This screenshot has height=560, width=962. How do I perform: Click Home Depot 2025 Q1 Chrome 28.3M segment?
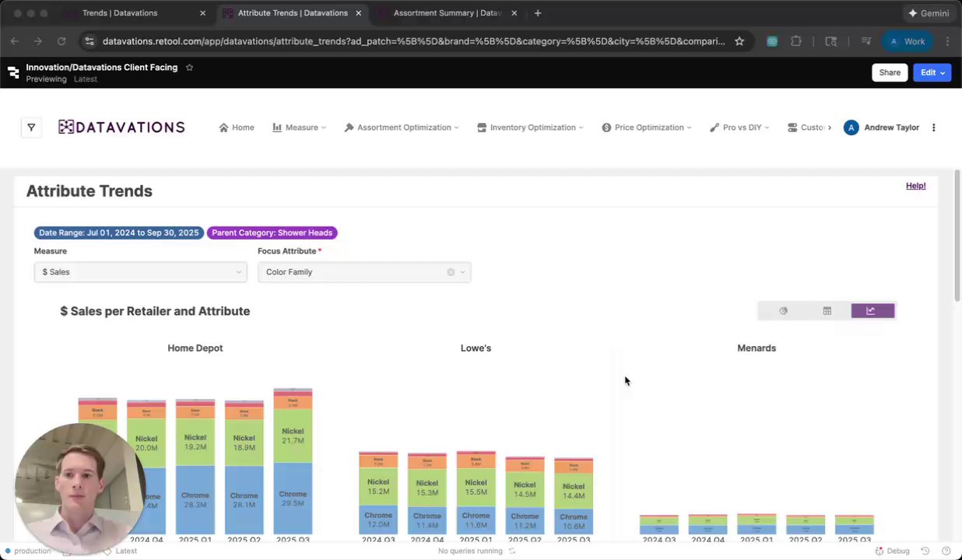195,499
